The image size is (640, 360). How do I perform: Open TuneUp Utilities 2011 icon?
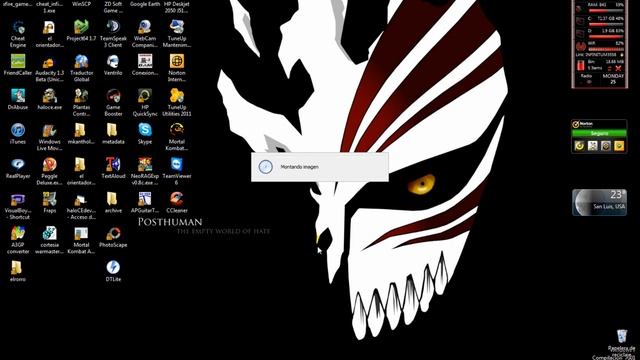(x=177, y=102)
